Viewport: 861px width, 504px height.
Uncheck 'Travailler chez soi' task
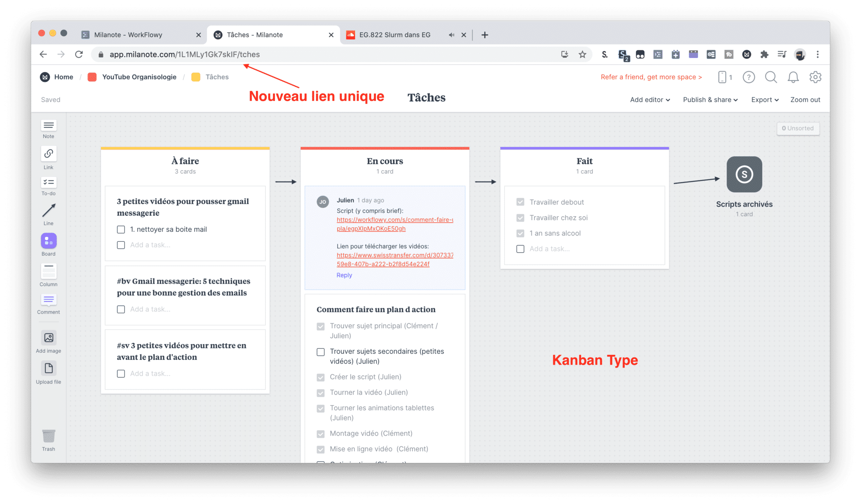coord(520,218)
